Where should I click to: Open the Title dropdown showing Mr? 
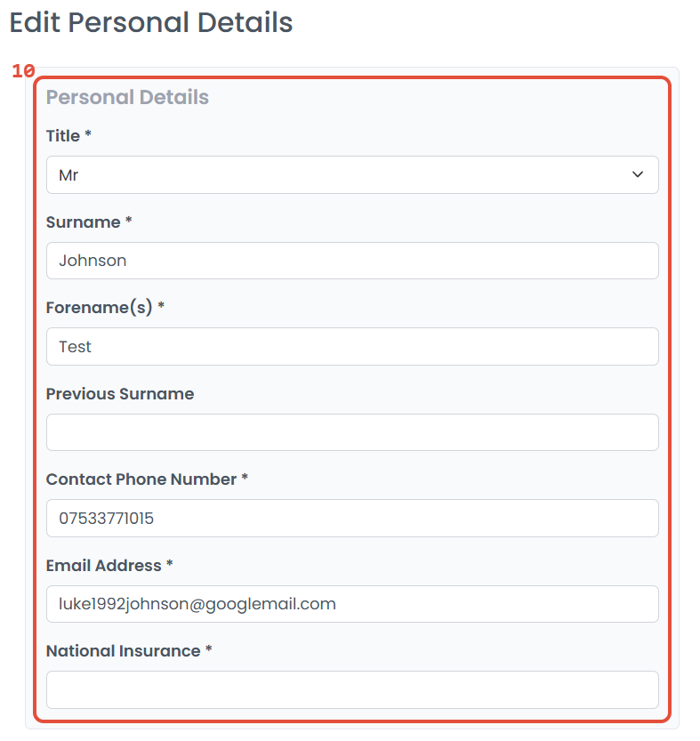click(x=351, y=175)
